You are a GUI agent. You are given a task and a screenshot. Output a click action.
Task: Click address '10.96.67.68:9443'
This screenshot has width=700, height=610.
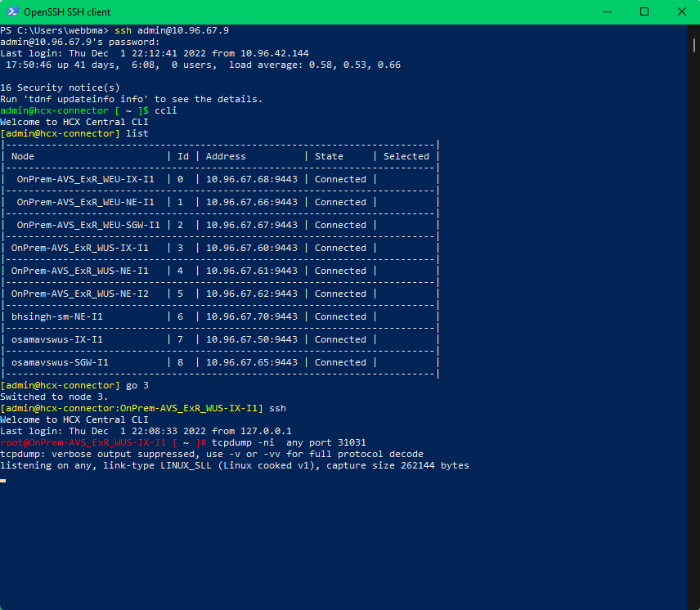(252, 179)
